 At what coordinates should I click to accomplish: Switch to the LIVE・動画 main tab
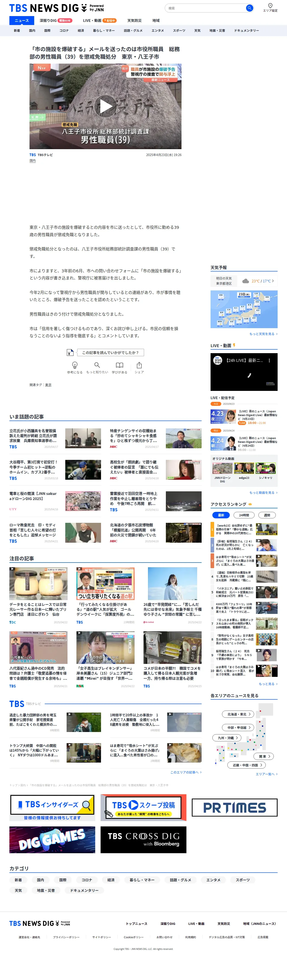click(x=99, y=21)
